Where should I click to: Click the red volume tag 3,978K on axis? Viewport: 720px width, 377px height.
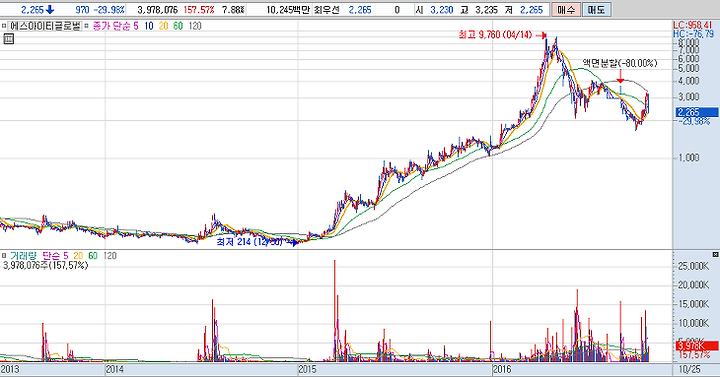[697, 346]
